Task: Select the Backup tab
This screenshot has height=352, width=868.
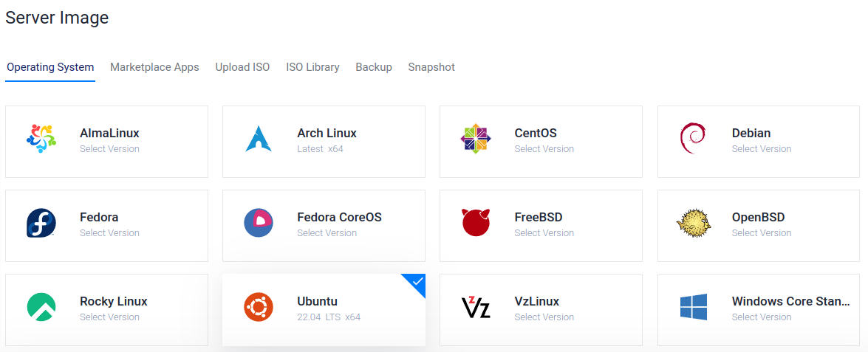Action: coord(374,67)
